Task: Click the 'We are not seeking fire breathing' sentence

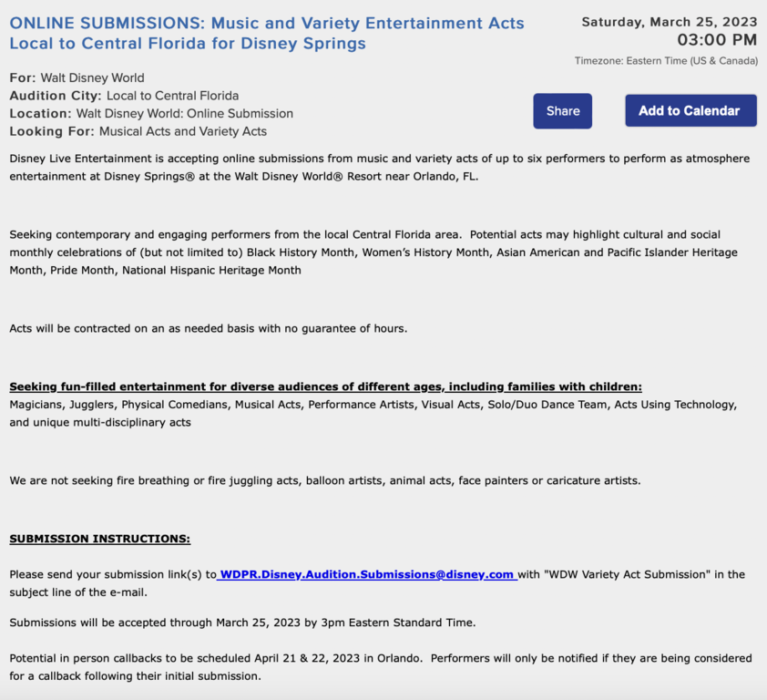Action: pyautogui.click(x=324, y=480)
